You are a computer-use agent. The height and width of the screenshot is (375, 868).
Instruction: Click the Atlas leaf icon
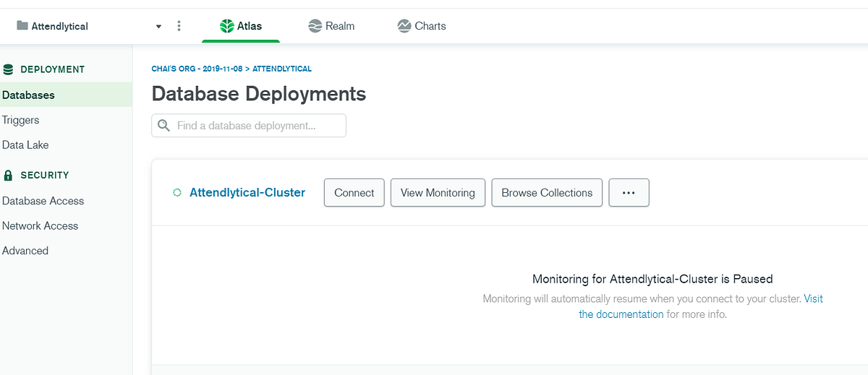pyautogui.click(x=227, y=26)
